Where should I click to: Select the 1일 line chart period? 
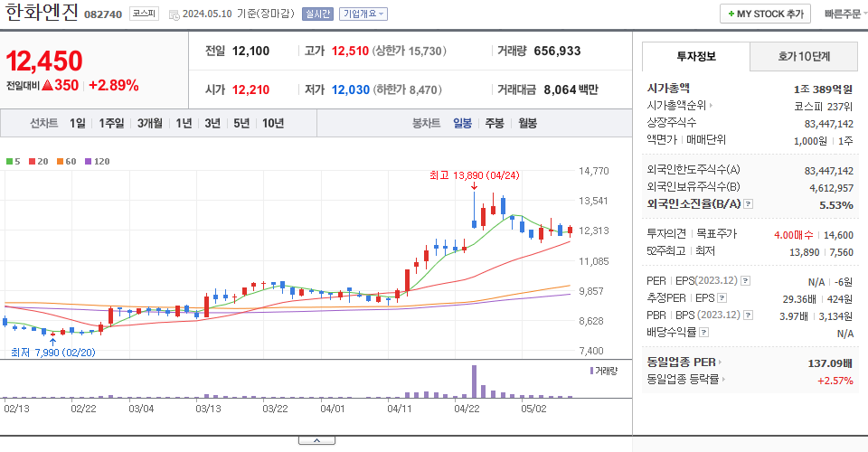coord(78,123)
